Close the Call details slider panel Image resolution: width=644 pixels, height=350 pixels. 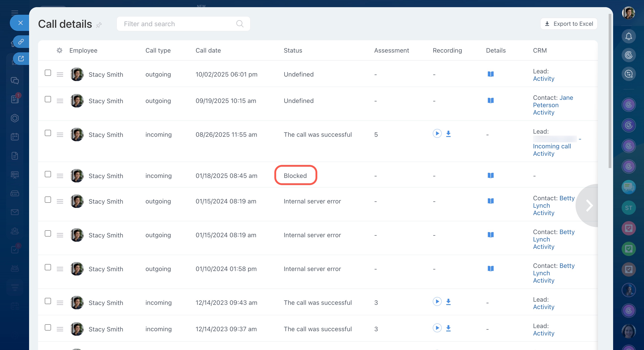click(21, 23)
